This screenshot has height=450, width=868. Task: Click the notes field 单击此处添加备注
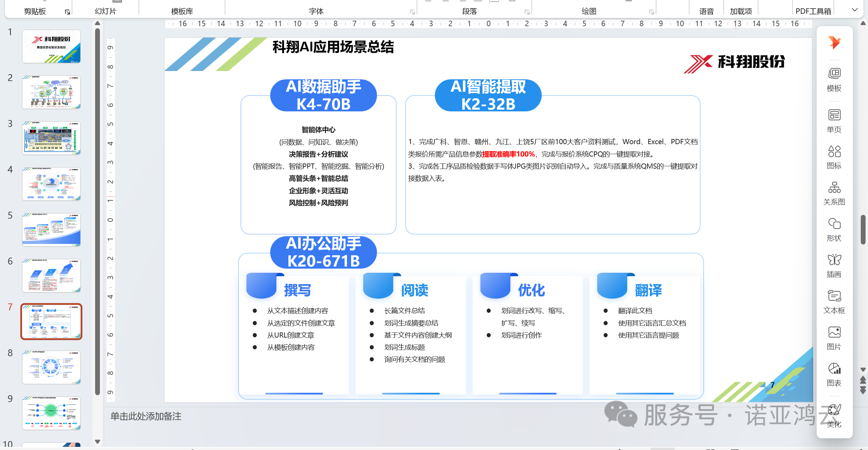pos(146,417)
